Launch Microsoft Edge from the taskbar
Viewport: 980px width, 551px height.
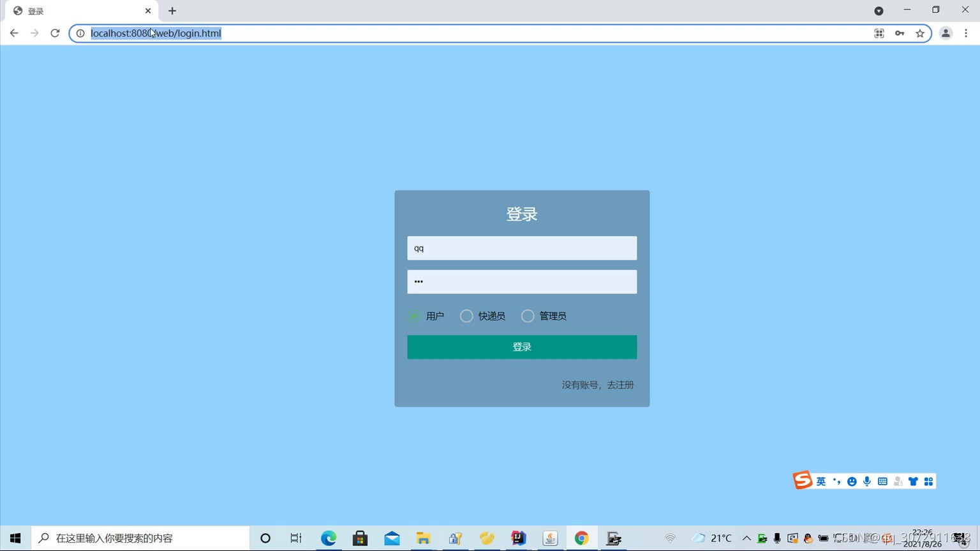coord(329,538)
